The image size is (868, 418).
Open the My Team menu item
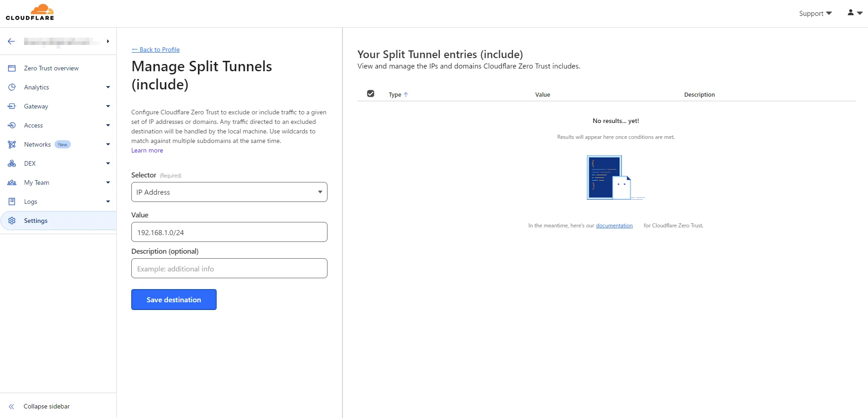[36, 182]
